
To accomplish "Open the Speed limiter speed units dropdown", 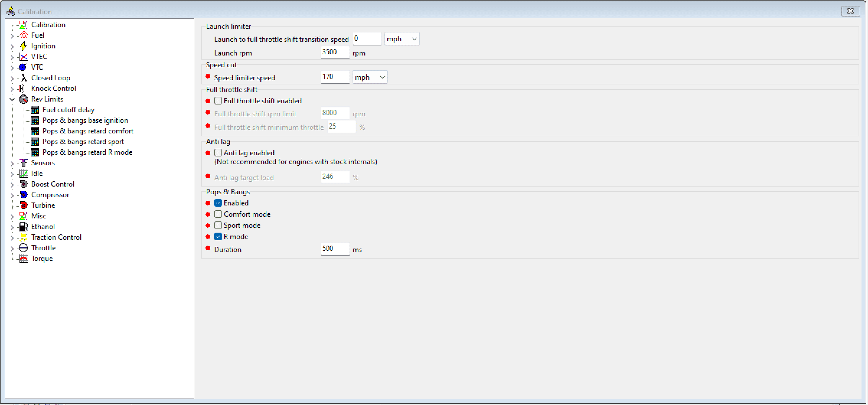I will click(370, 77).
